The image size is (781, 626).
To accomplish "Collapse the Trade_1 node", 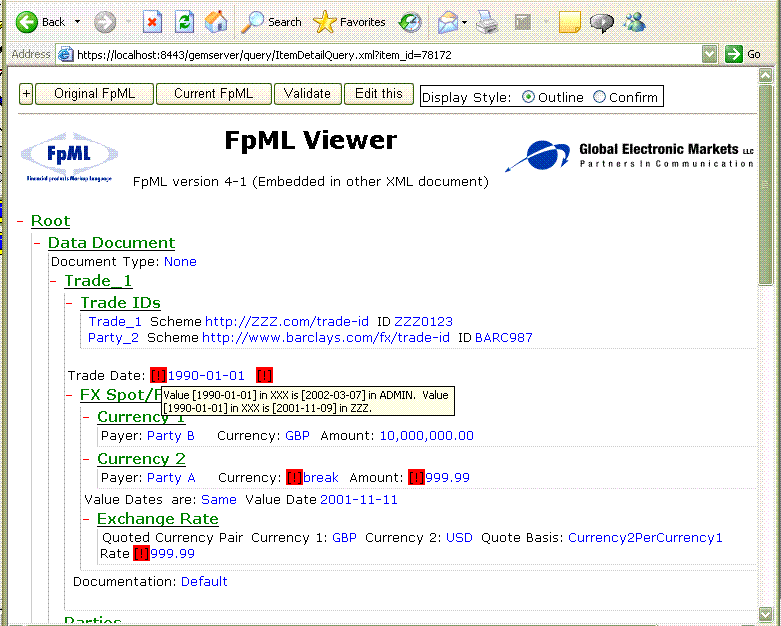I will [54, 281].
